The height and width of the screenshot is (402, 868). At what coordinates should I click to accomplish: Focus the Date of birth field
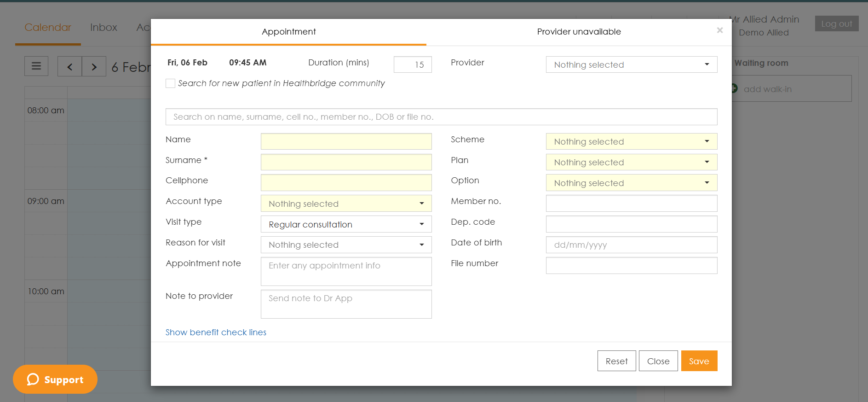(x=631, y=245)
